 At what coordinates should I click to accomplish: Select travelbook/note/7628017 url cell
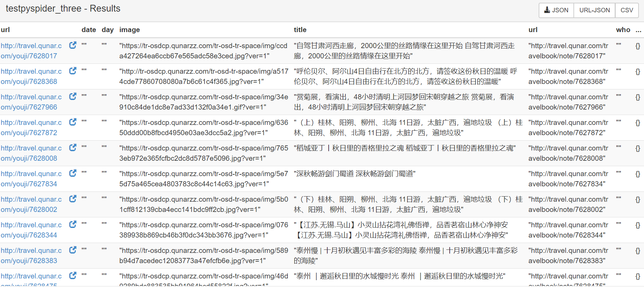(x=568, y=51)
